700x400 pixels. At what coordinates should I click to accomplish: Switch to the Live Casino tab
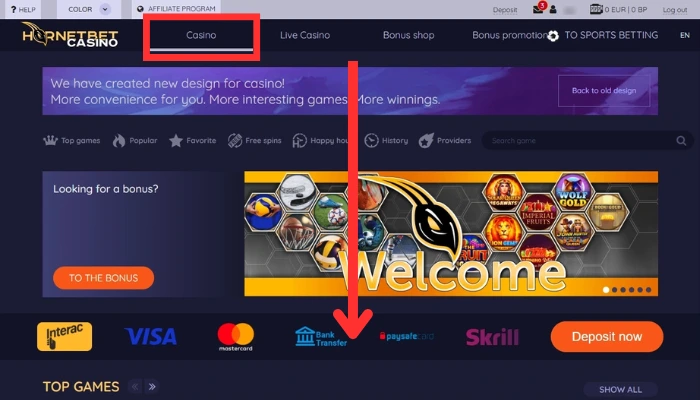305,35
